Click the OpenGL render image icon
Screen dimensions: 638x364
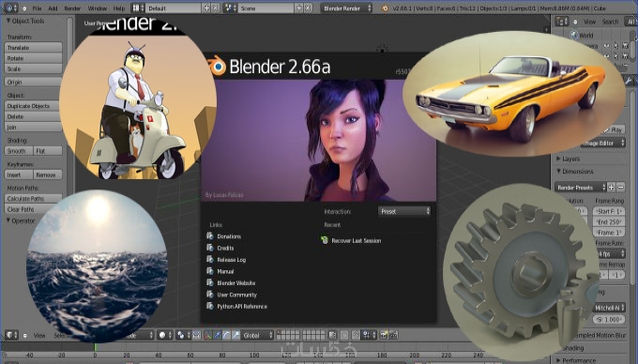tap(384, 335)
